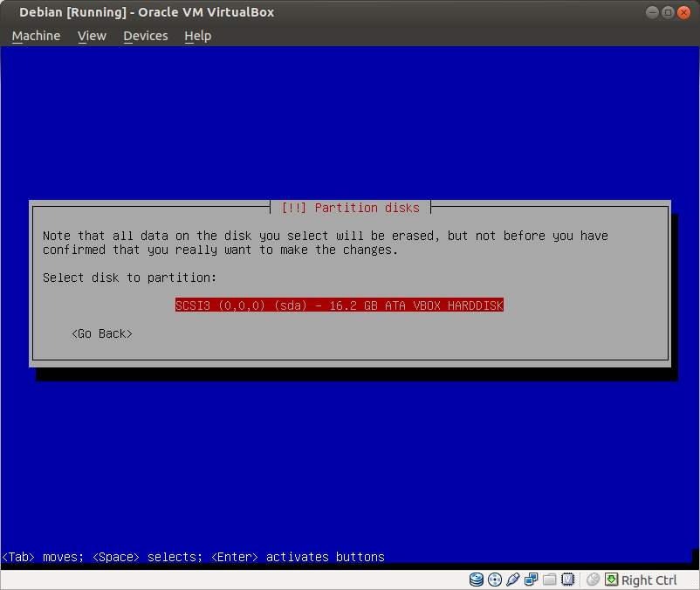Click the Partition disks dialog title
Viewport: 700px width, 590px height.
(x=350, y=208)
